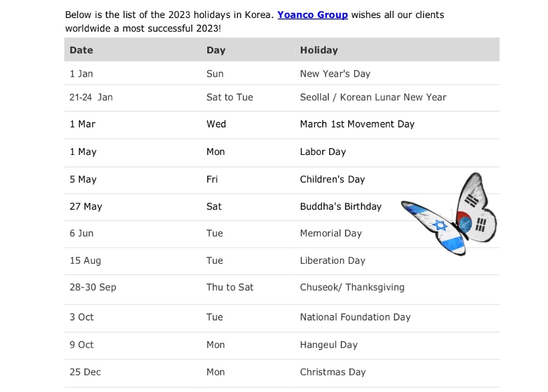The height and width of the screenshot is (392, 548).
Task: Click the Date column header
Action: (82, 50)
